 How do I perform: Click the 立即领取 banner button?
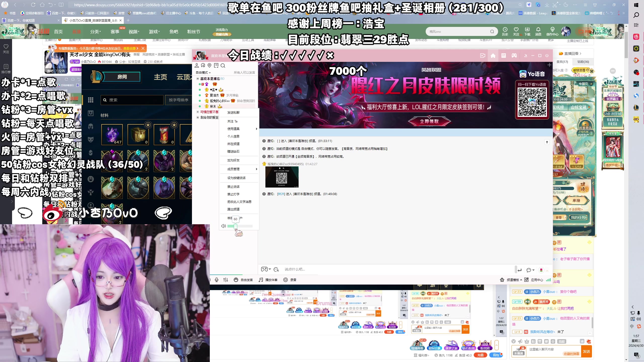point(429,121)
